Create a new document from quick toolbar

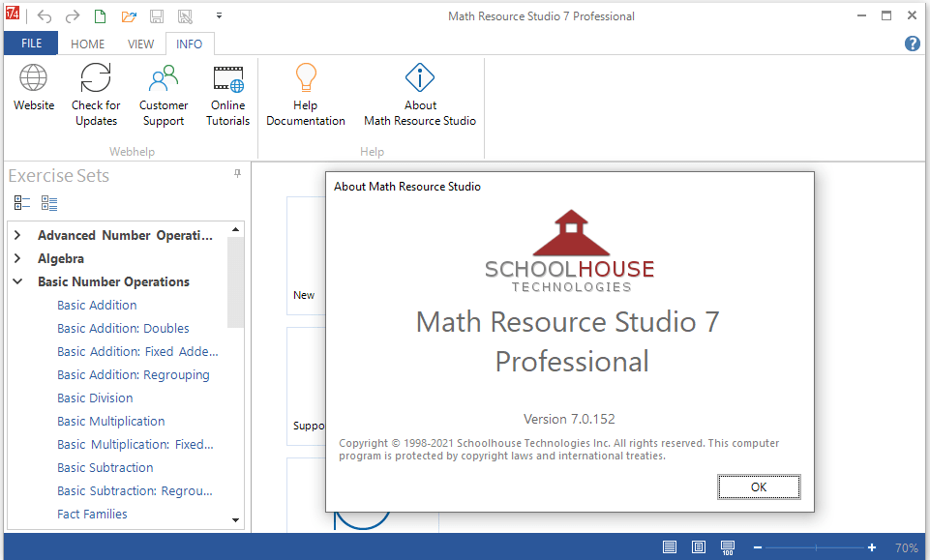pyautogui.click(x=101, y=16)
